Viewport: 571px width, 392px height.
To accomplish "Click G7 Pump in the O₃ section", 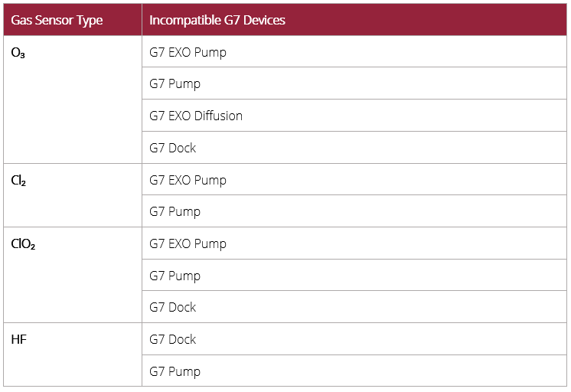I will coord(175,84).
